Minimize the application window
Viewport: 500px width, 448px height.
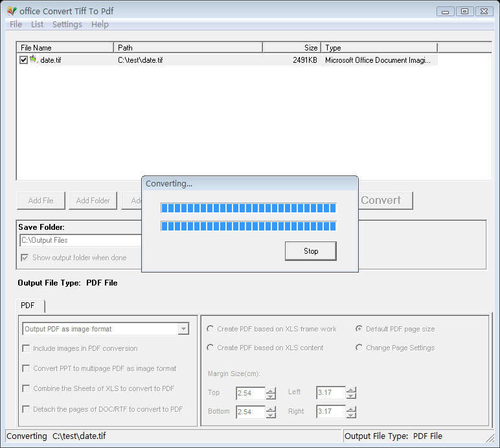[445, 12]
